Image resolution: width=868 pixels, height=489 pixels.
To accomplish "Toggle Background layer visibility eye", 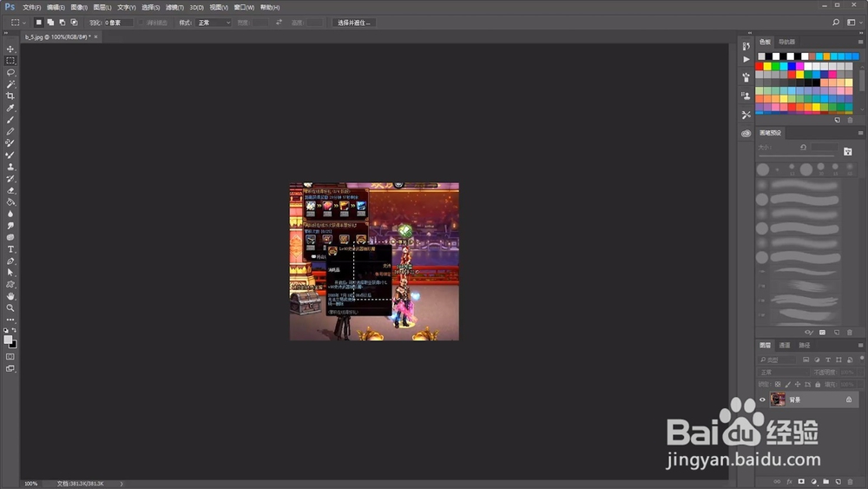I will click(762, 400).
